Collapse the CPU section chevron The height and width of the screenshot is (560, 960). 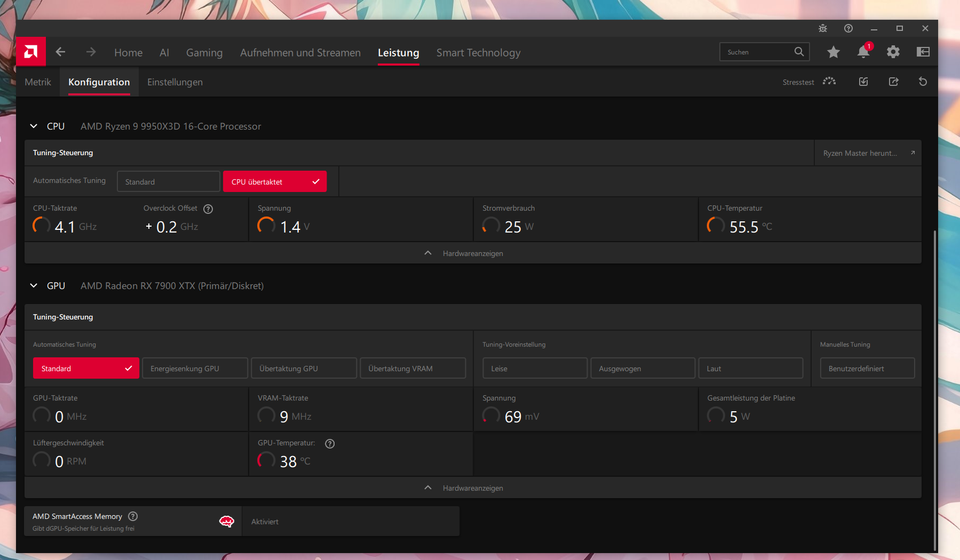(x=34, y=126)
